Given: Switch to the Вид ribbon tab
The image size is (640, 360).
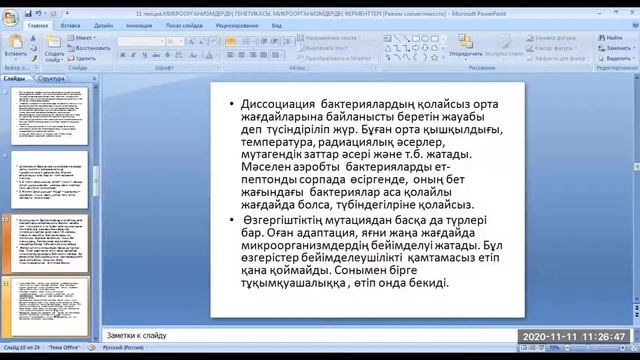Looking at the screenshot, I should pos(276,25).
